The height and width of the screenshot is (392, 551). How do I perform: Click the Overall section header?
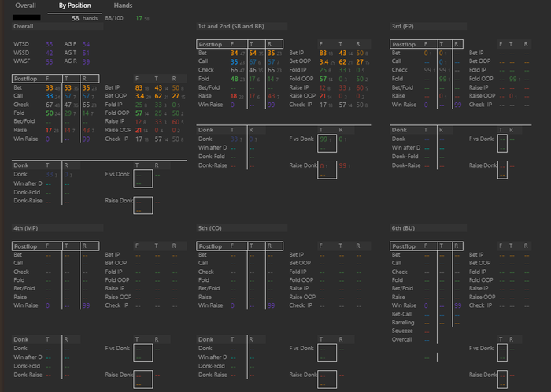(57, 26)
